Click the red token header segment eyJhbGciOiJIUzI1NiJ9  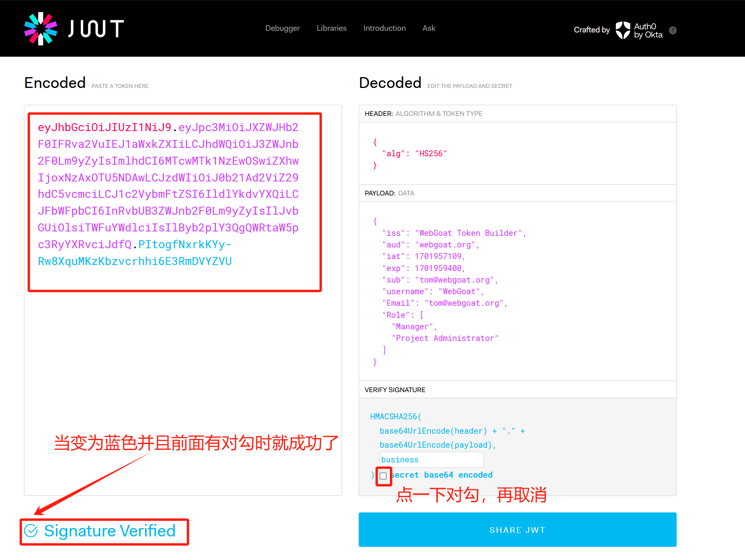coord(104,127)
